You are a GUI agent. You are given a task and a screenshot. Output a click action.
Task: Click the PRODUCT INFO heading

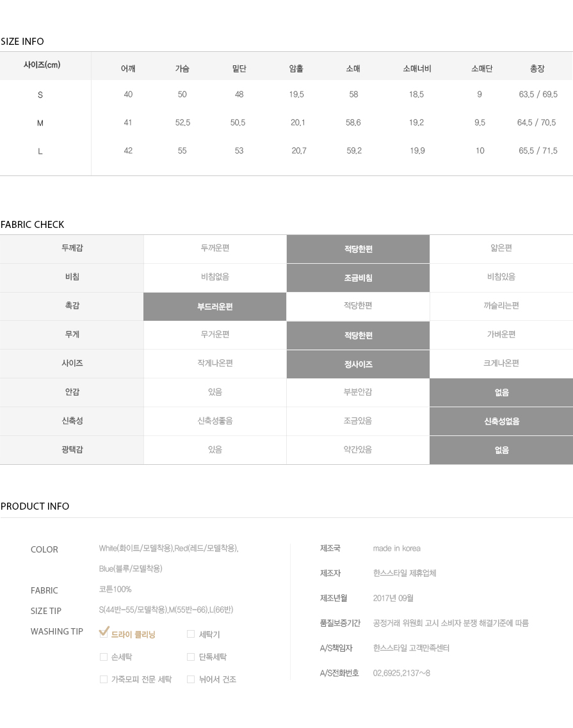(35, 506)
